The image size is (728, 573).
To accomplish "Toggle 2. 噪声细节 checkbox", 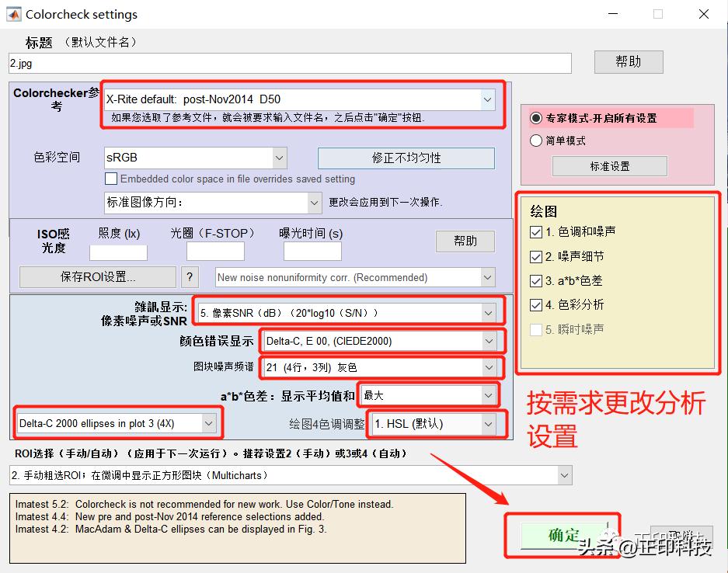I will tap(536, 256).
